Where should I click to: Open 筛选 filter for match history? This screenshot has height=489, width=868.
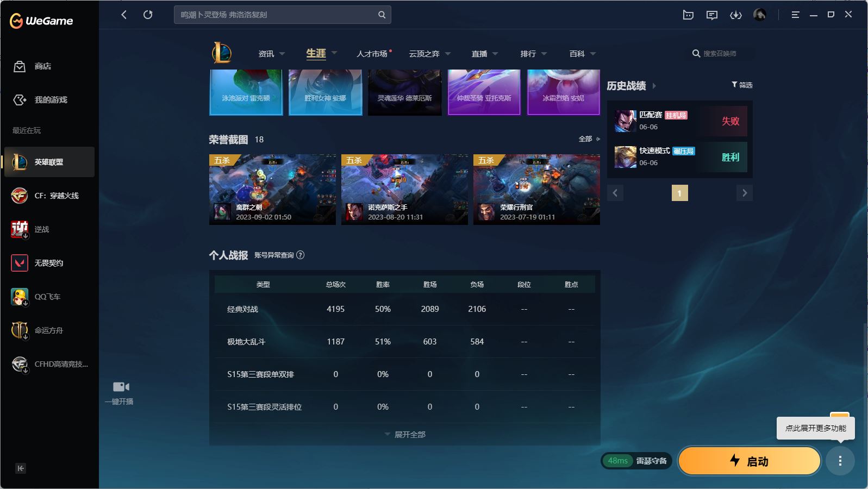742,85
